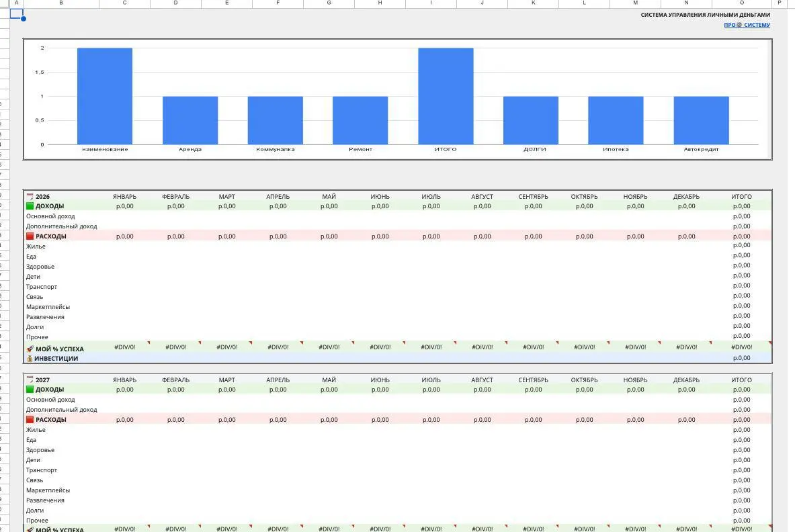Open the ПРО СИСТЕМУ link
The height and width of the screenshot is (532, 795).
[747, 25]
